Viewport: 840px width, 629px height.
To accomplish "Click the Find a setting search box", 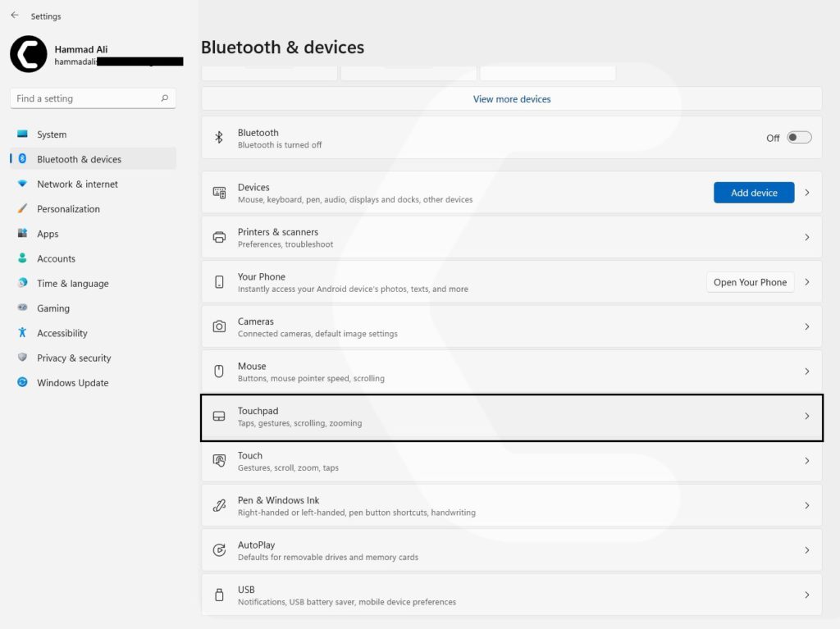I will click(93, 98).
